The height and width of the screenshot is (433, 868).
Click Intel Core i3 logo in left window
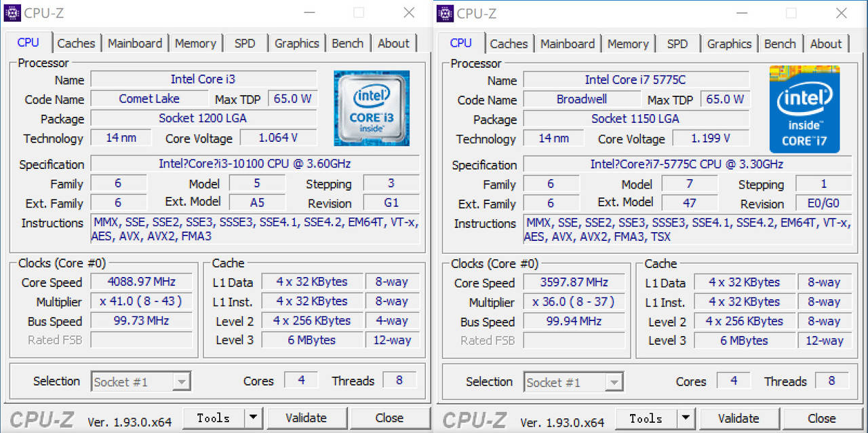372,109
